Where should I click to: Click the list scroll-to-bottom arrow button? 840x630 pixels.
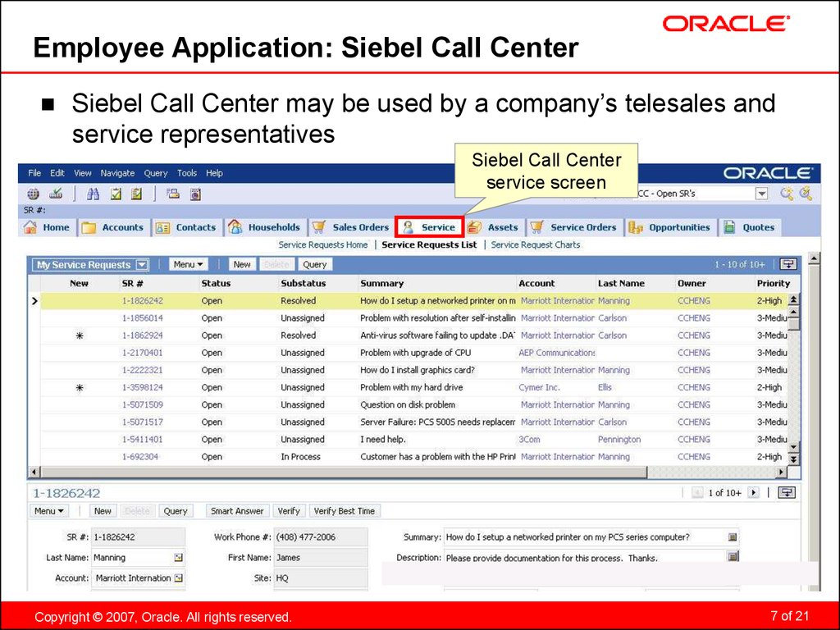tap(793, 459)
